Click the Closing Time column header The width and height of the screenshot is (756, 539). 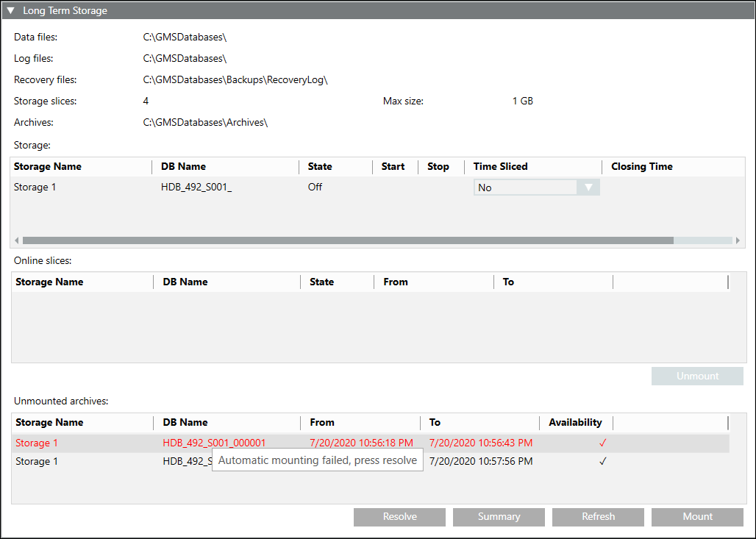click(x=641, y=167)
